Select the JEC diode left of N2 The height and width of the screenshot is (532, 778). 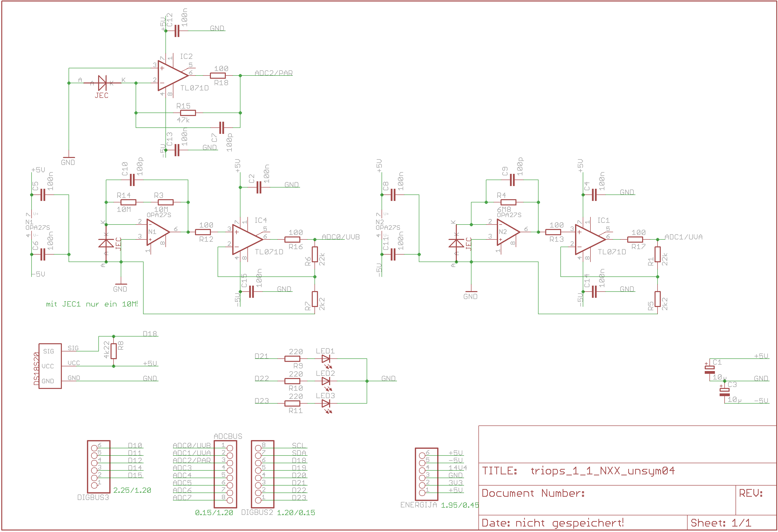[456, 243]
